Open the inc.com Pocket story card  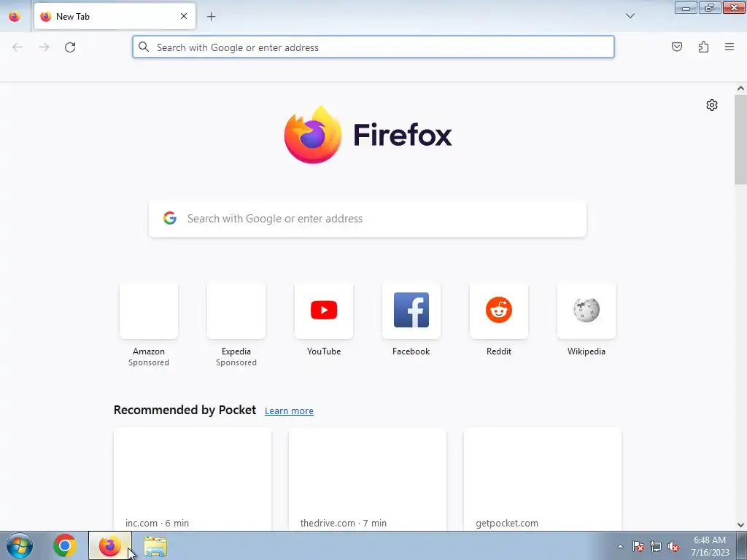(193, 479)
